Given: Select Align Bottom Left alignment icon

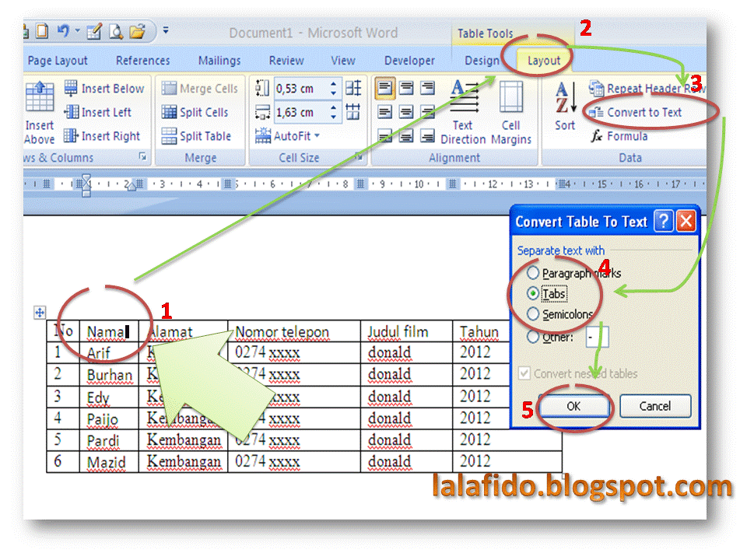Looking at the screenshot, I should [385, 135].
